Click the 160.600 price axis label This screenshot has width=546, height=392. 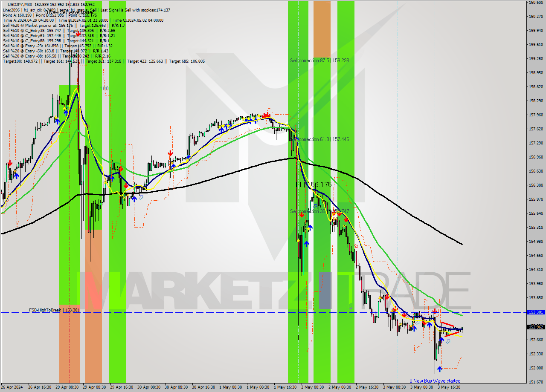[x=536, y=3]
